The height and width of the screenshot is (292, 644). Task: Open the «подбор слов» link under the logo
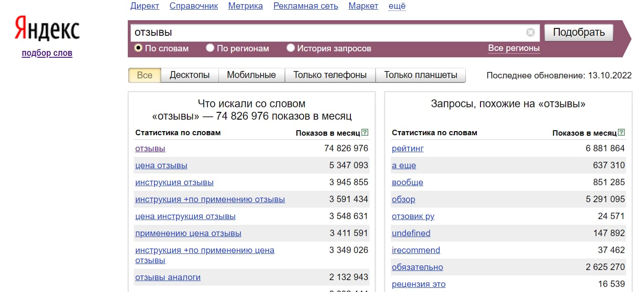click(x=47, y=53)
